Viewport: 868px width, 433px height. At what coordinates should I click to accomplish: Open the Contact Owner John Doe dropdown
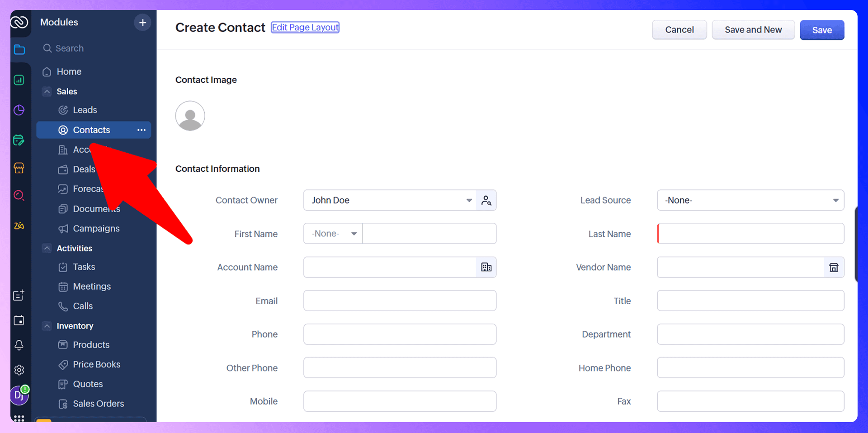tap(390, 200)
